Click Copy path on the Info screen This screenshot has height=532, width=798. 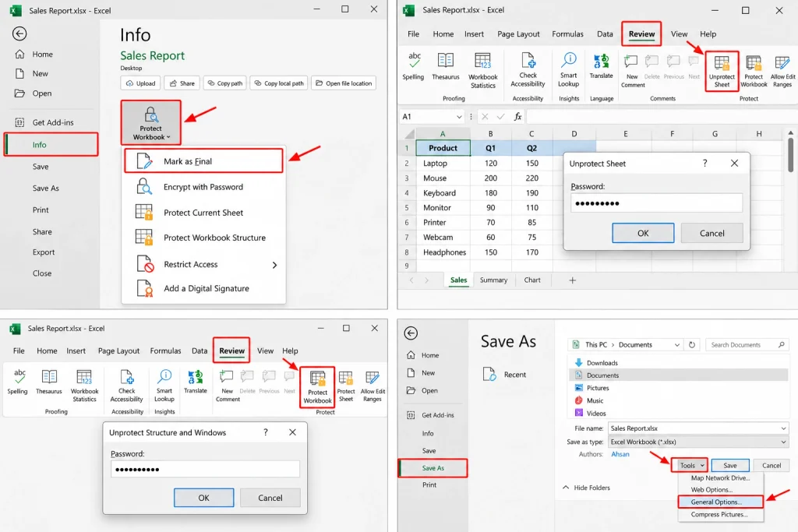(225, 83)
